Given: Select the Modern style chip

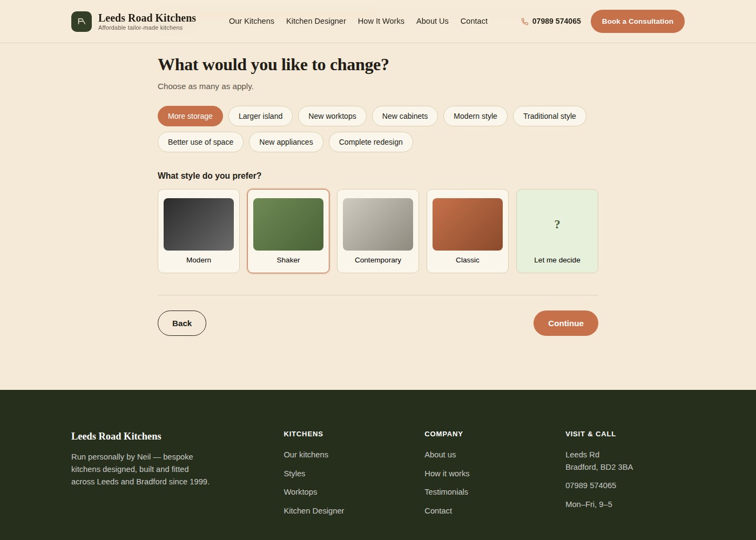Looking at the screenshot, I should point(475,116).
